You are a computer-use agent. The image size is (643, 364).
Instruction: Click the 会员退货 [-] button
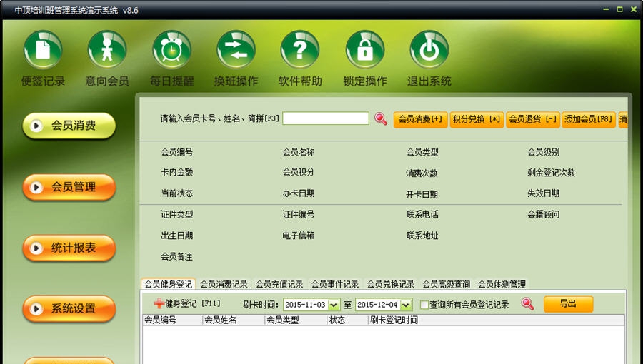[533, 120]
